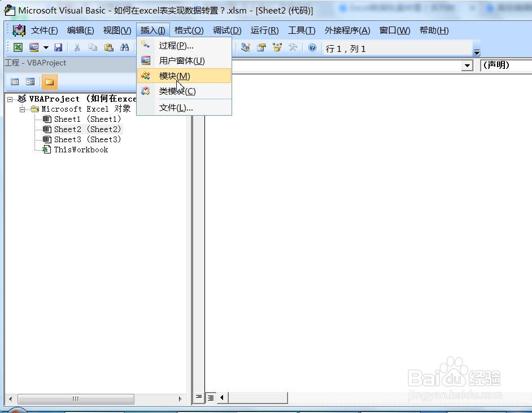Image resolution: width=532 pixels, height=413 pixels.
Task: Choose 过程(P)... from Insert menu
Action: 184,46
